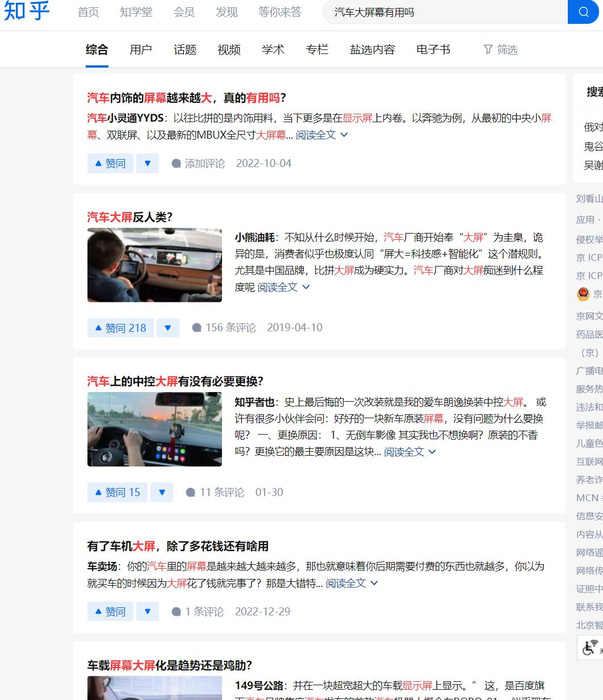Click the Zhihu logo
The height and width of the screenshot is (700, 603).
pyautogui.click(x=26, y=10)
